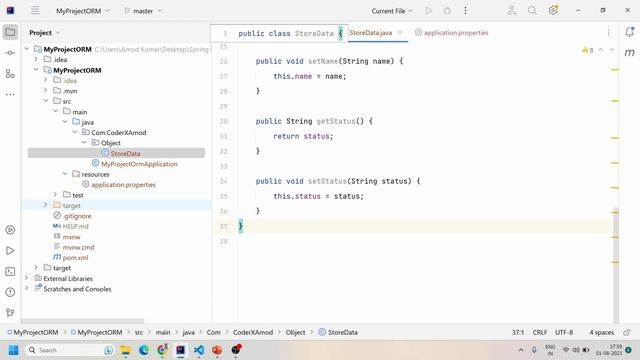
Task: Expand Scratches and Consoles node
Action: [27, 289]
